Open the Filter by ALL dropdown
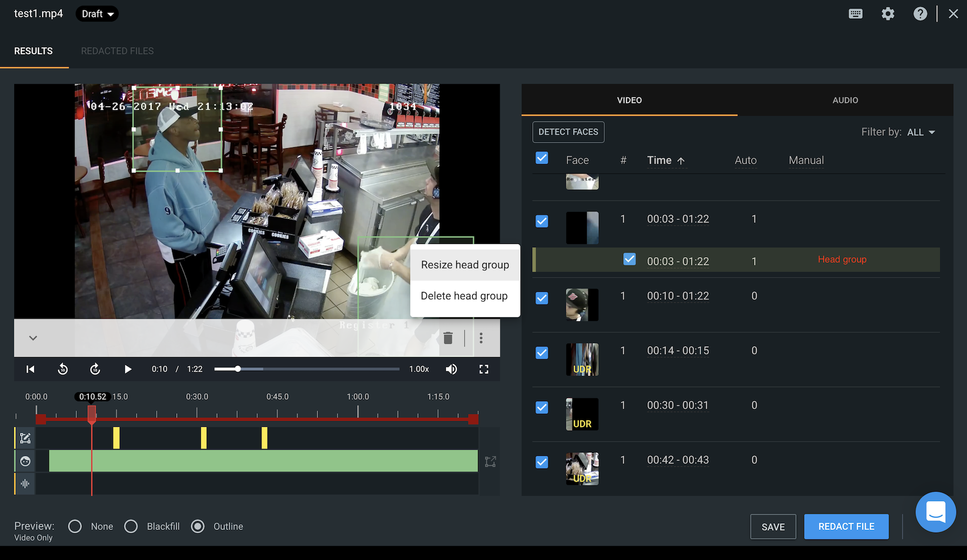 (x=921, y=133)
